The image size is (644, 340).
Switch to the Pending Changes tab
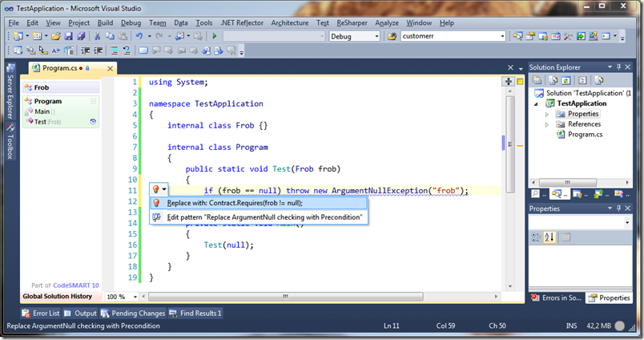tap(133, 314)
